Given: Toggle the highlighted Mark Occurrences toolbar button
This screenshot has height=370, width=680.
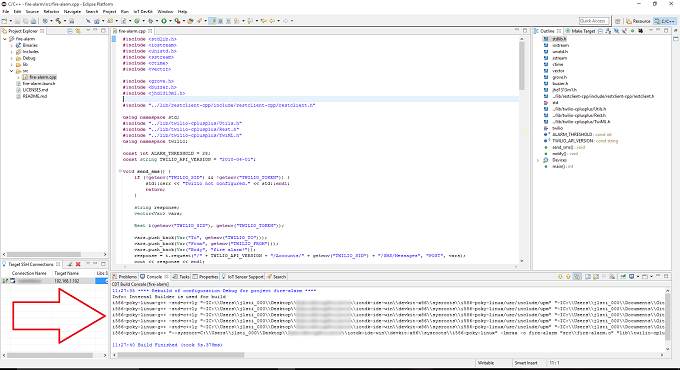Looking at the screenshot, I should (x=212, y=21).
